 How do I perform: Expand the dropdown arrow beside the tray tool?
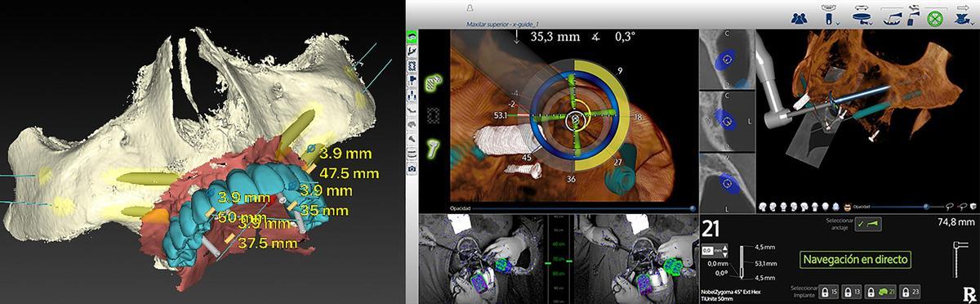(x=871, y=24)
